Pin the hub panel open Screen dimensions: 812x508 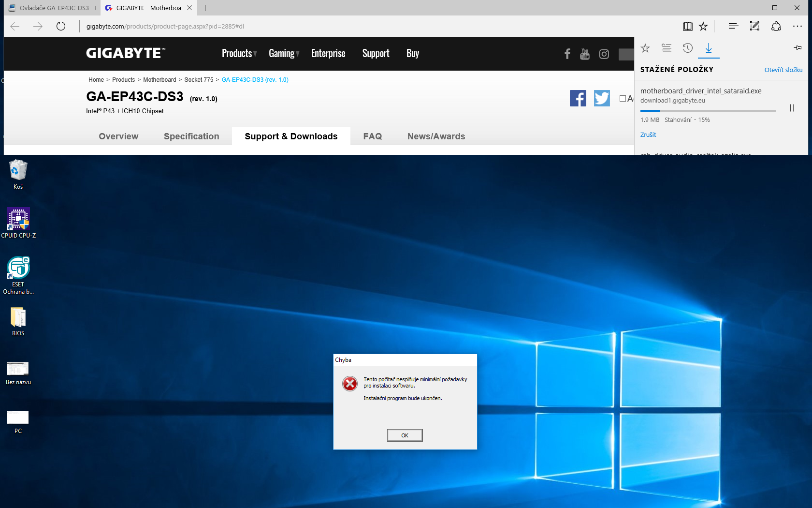[x=797, y=47]
